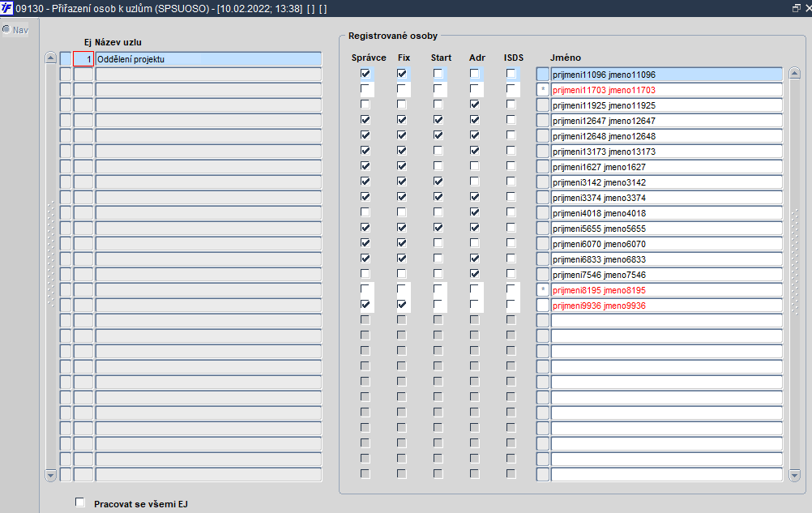Click the restore window icon
Screen dimensions: 812x513
[797, 8]
